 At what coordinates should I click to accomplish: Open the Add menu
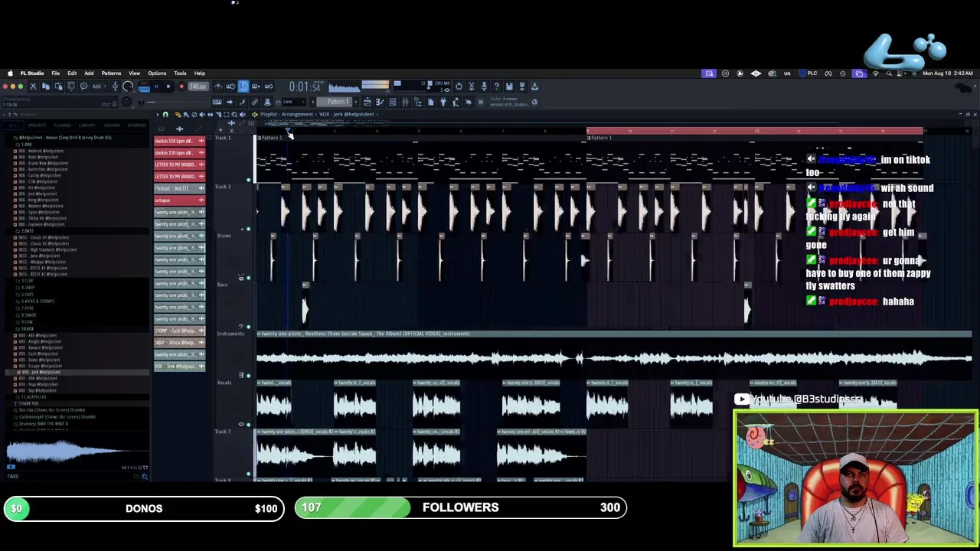pyautogui.click(x=89, y=73)
